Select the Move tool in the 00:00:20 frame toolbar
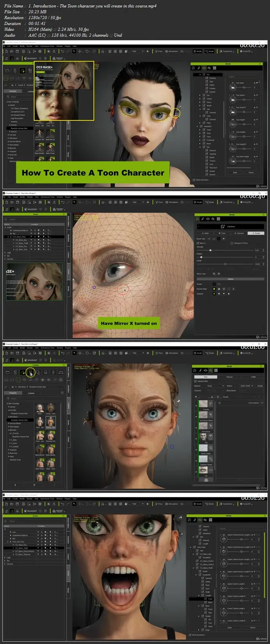The width and height of the screenshot is (270, 644). 80,51
